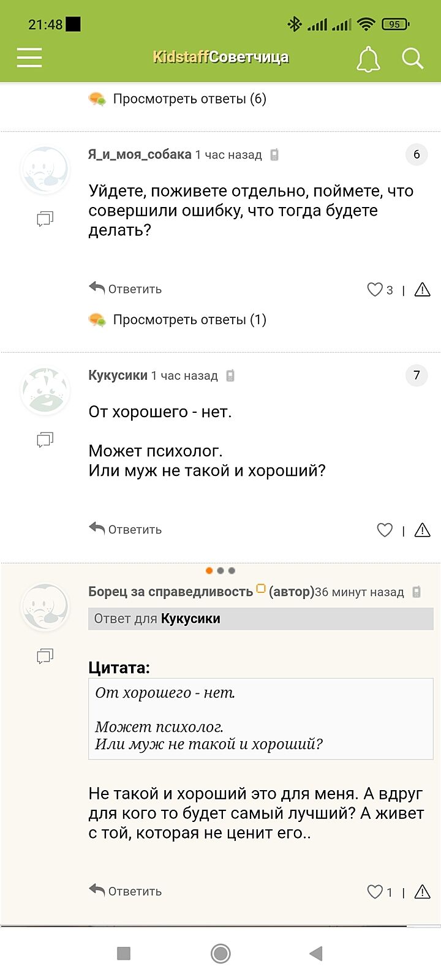Open chat icon under Кукусики's avatar
Image resolution: width=441 pixels, height=980 pixels.
coord(45,439)
